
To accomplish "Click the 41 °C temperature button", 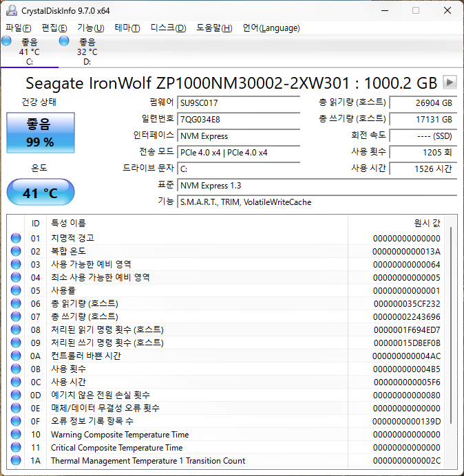I will [41, 192].
